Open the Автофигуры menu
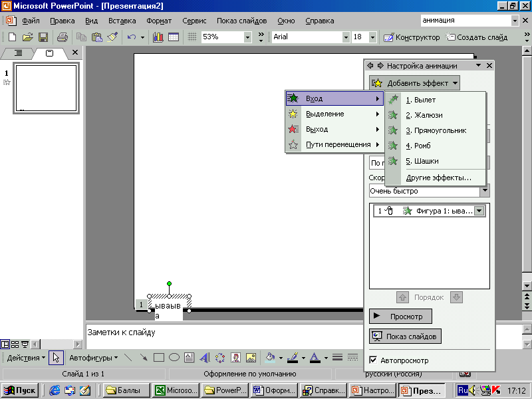Image resolution: width=532 pixels, height=399 pixels. click(93, 358)
